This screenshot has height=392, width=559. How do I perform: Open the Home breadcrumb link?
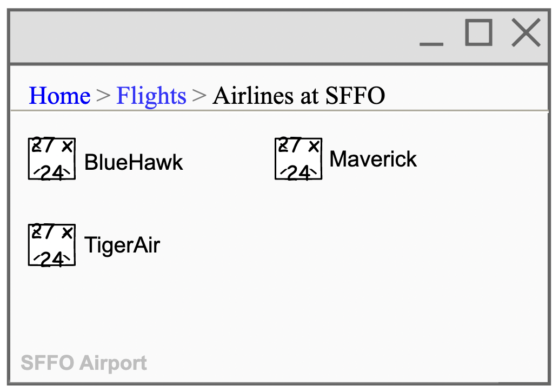click(x=59, y=96)
